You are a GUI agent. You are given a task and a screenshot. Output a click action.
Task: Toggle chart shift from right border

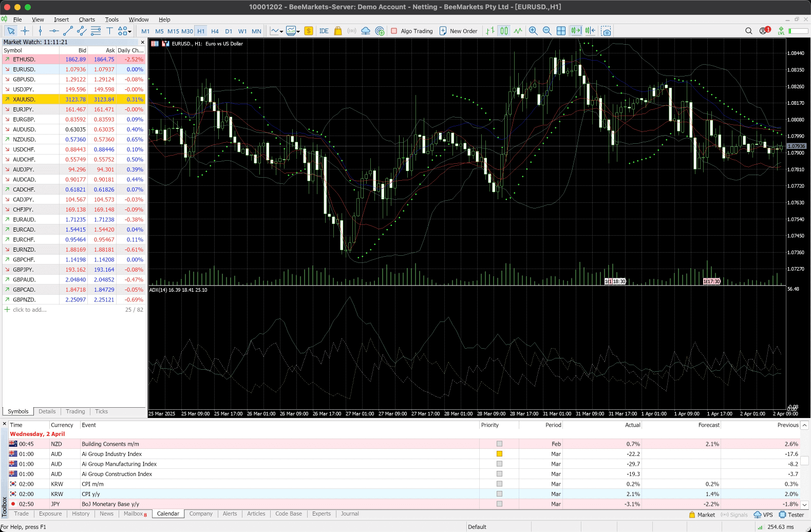click(x=590, y=31)
